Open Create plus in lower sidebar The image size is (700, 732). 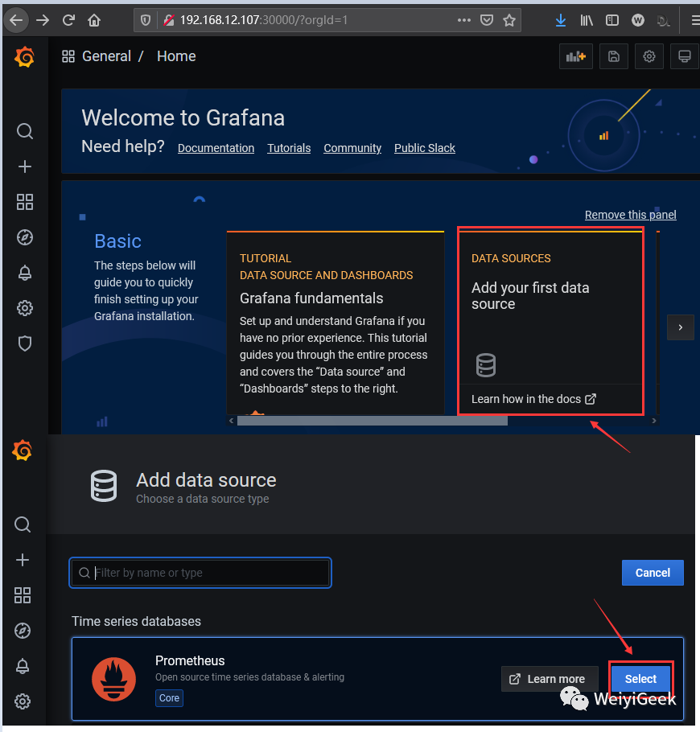(23, 560)
